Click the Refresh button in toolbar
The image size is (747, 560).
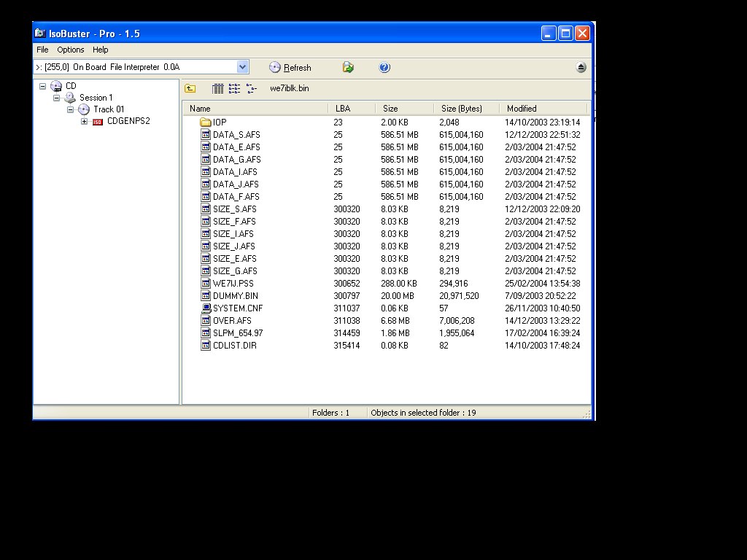pos(290,68)
